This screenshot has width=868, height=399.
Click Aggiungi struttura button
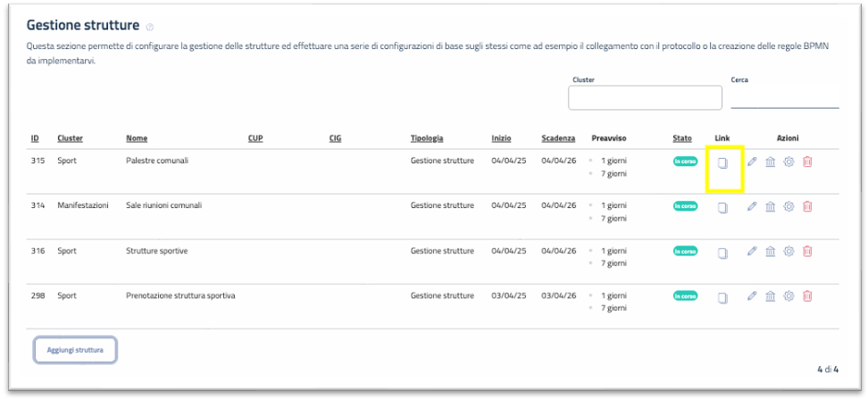coord(75,350)
